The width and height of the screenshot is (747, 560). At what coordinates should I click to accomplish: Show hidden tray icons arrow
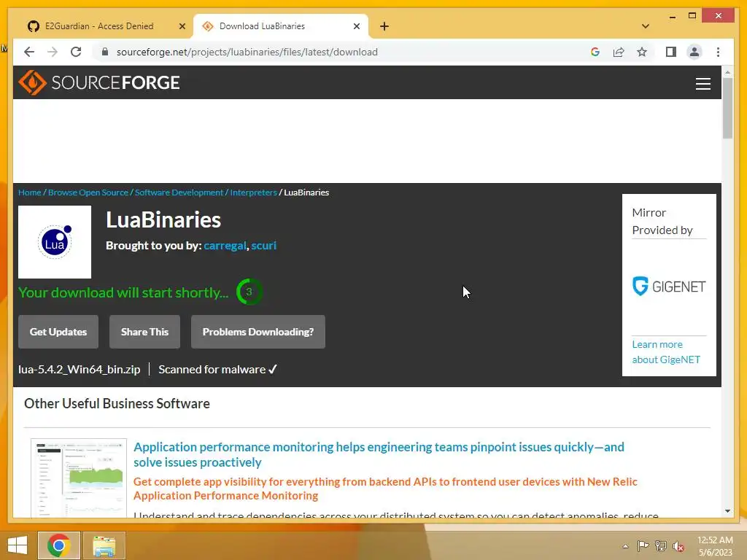[625, 546]
